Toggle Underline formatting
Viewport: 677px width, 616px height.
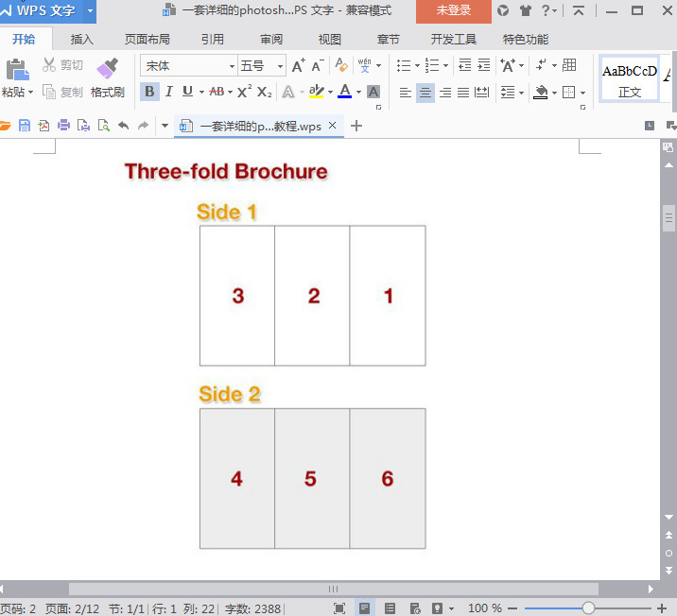tap(187, 92)
